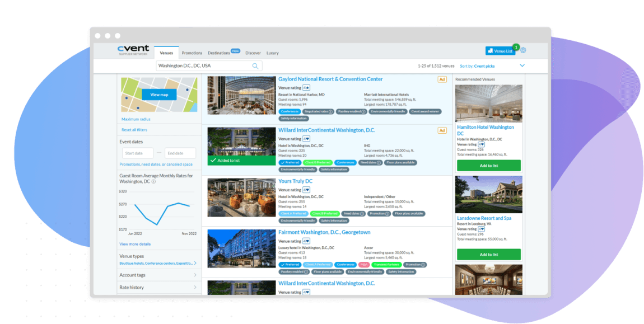644x324 pixels.
Task: Click Hamilton Hotel venue rating badge
Action: coord(481,144)
